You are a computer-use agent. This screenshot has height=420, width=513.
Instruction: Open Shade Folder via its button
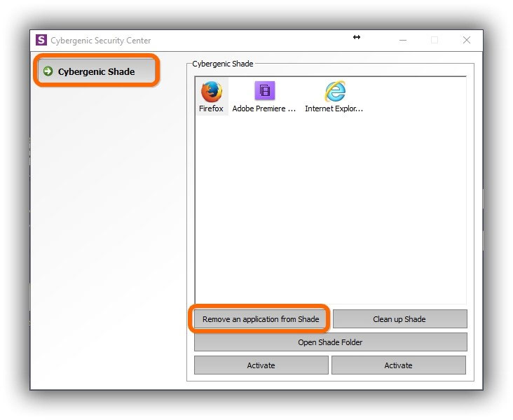pyautogui.click(x=330, y=342)
